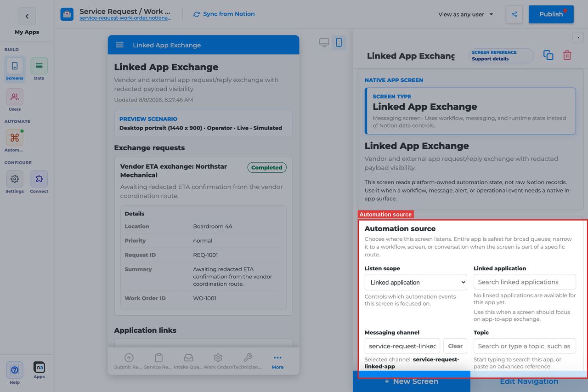The width and height of the screenshot is (588, 392).
Task: Click the Topic search field
Action: (525, 346)
